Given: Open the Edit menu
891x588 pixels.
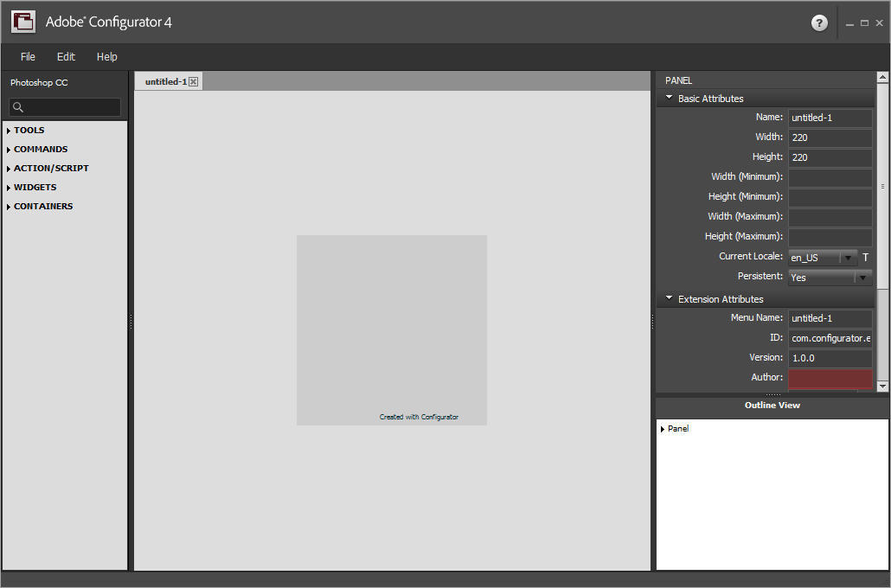Looking at the screenshot, I should click(66, 56).
